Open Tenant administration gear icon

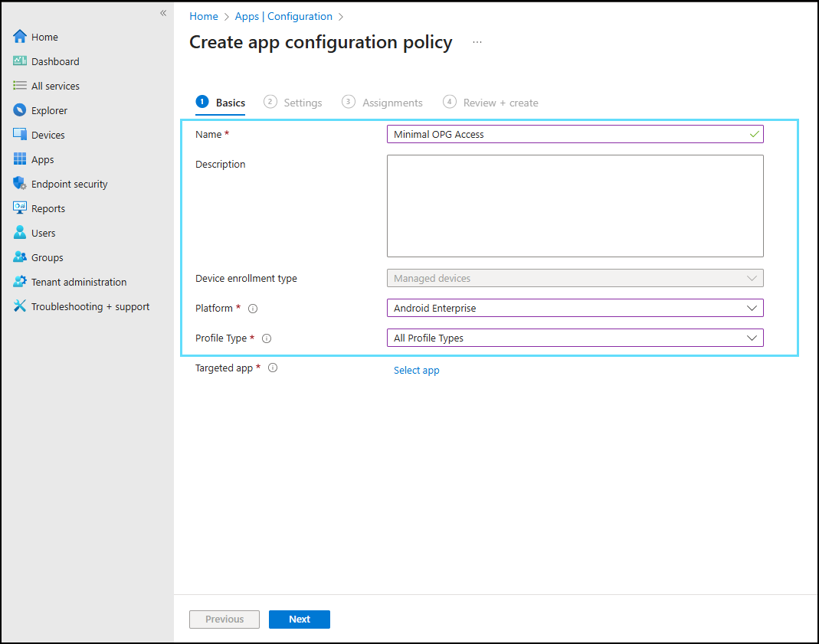20,282
